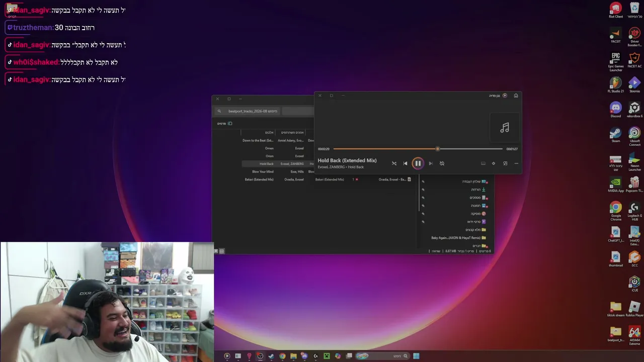The height and width of the screenshot is (362, 644).
Task: Open the Roblox Player desktop shortcut
Action: (x=634, y=309)
